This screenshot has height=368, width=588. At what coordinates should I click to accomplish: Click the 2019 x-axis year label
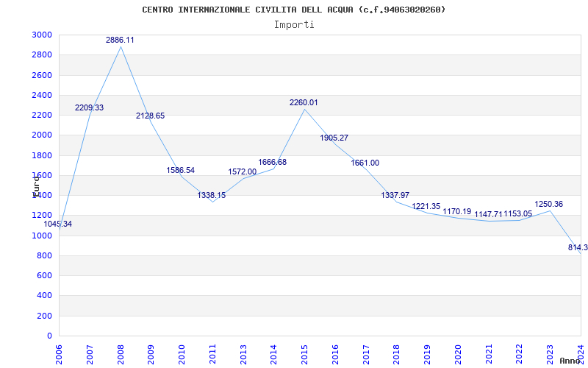(428, 355)
